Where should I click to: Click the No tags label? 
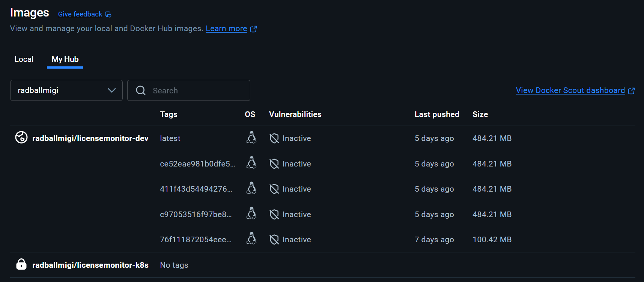[174, 265]
